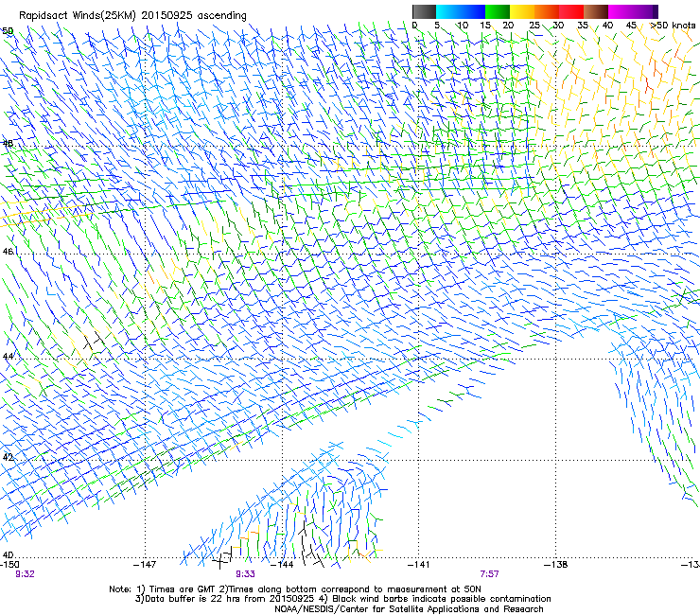Click the green 15-20 knots color segment

(x=498, y=11)
